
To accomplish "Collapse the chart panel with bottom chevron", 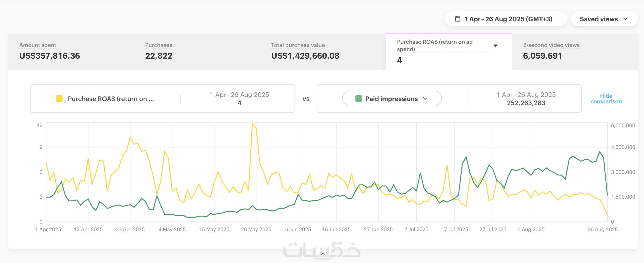I will click(x=323, y=254).
